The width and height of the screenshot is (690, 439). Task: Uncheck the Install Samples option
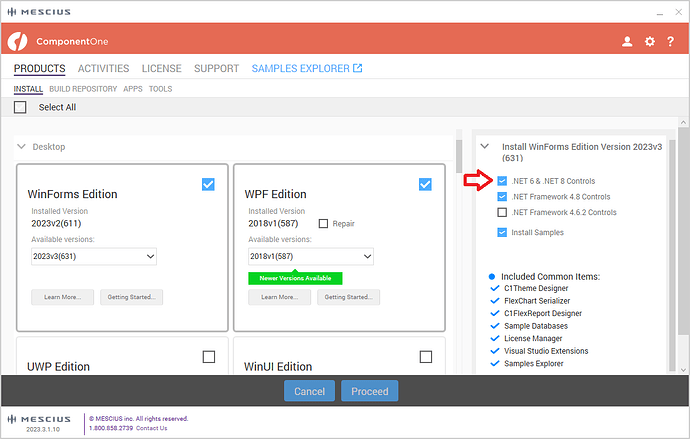point(502,232)
